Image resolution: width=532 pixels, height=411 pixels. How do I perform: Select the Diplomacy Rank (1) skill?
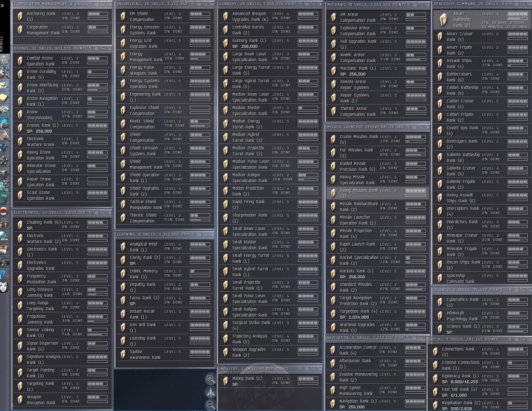tap(480, 379)
